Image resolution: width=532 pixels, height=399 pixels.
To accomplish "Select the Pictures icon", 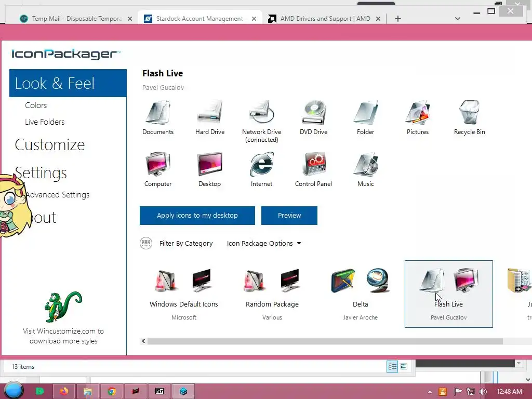I will pyautogui.click(x=418, y=113).
